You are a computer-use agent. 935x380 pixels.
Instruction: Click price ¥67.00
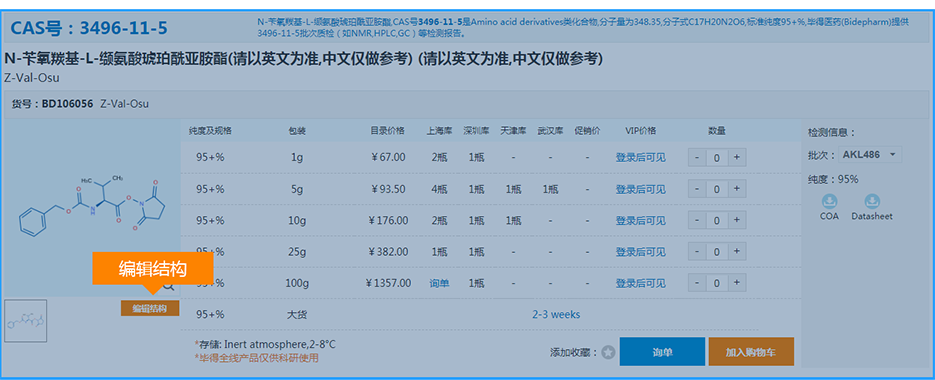(x=388, y=157)
